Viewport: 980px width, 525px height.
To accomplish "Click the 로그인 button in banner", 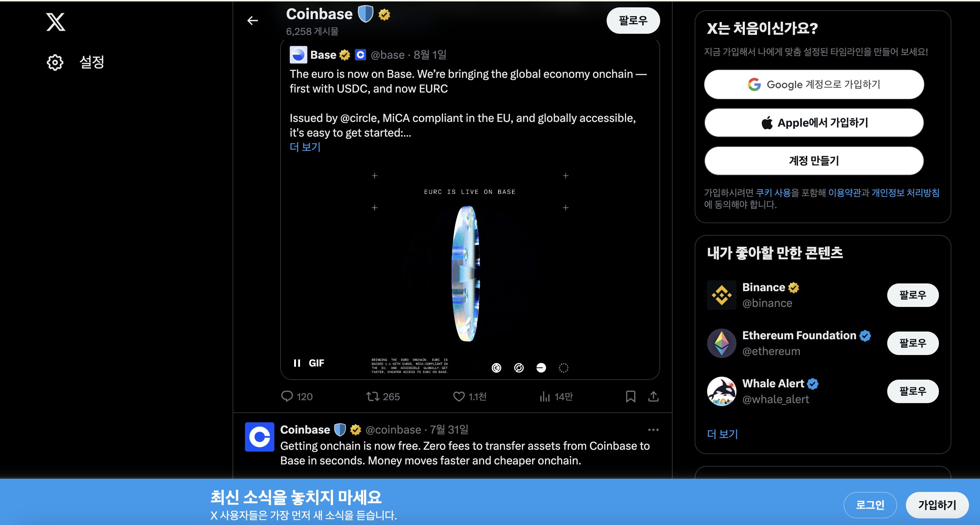I will [870, 505].
